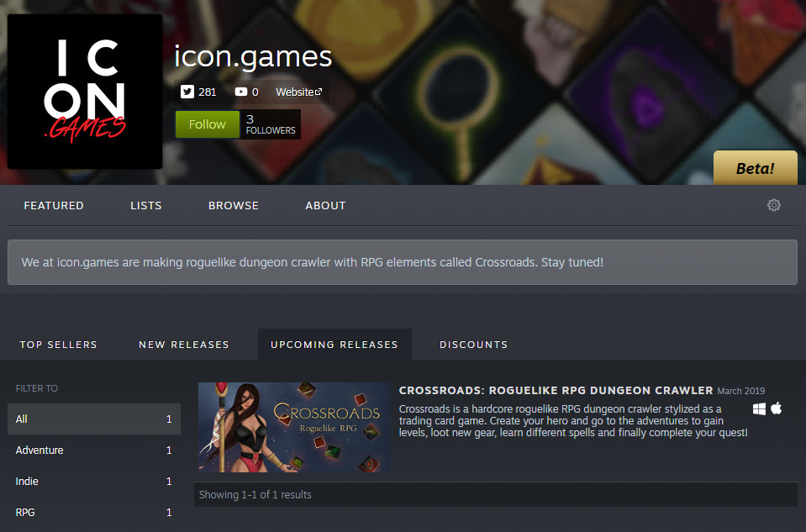Click the icon.games logo image
The image size is (806, 532).
(85, 92)
